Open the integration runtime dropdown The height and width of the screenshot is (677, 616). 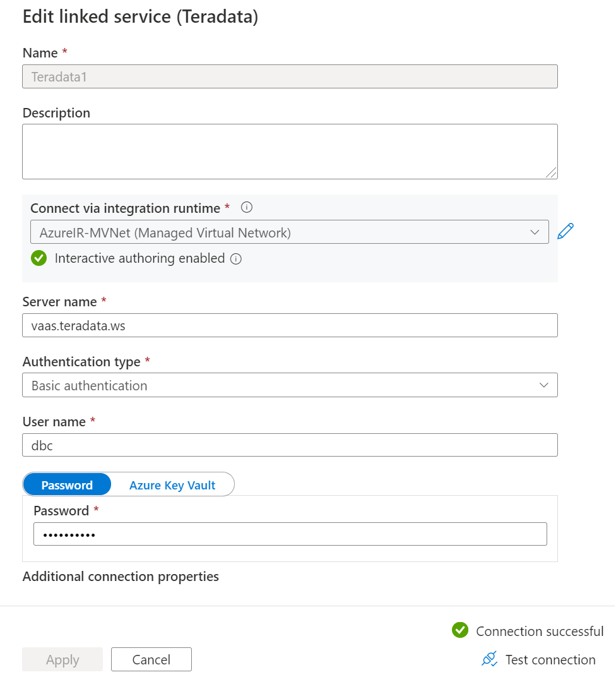[x=290, y=232]
